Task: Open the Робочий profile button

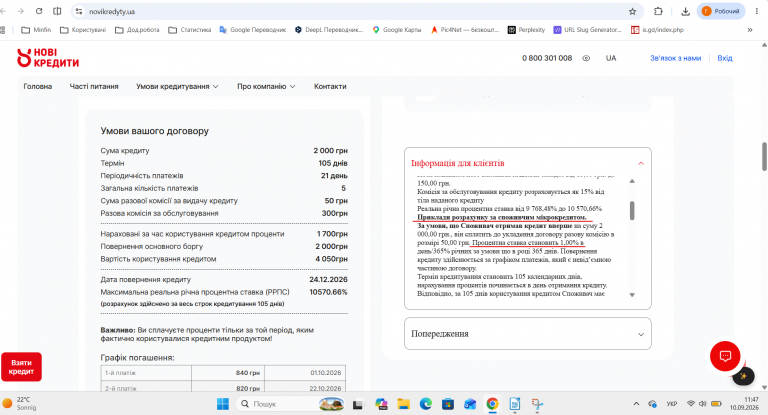Action: coord(720,11)
